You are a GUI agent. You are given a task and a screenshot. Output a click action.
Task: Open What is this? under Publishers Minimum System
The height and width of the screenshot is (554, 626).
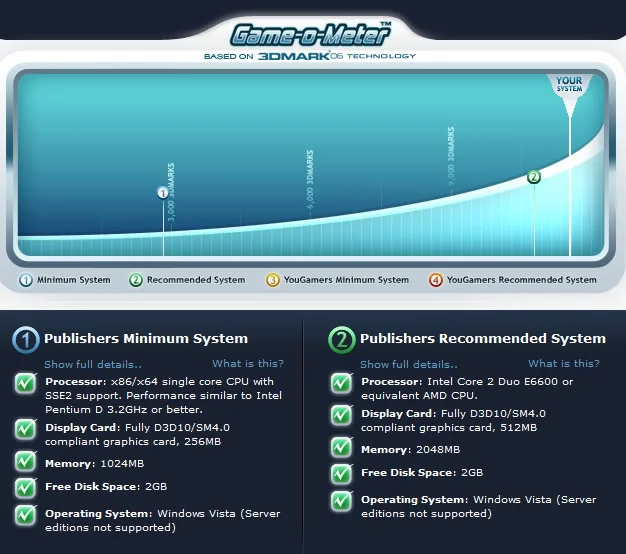coord(248,364)
